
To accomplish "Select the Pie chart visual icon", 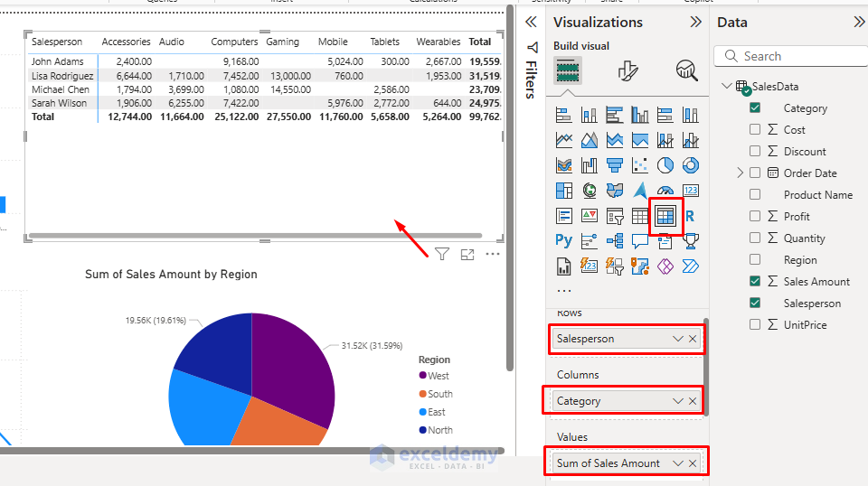I will pos(665,165).
